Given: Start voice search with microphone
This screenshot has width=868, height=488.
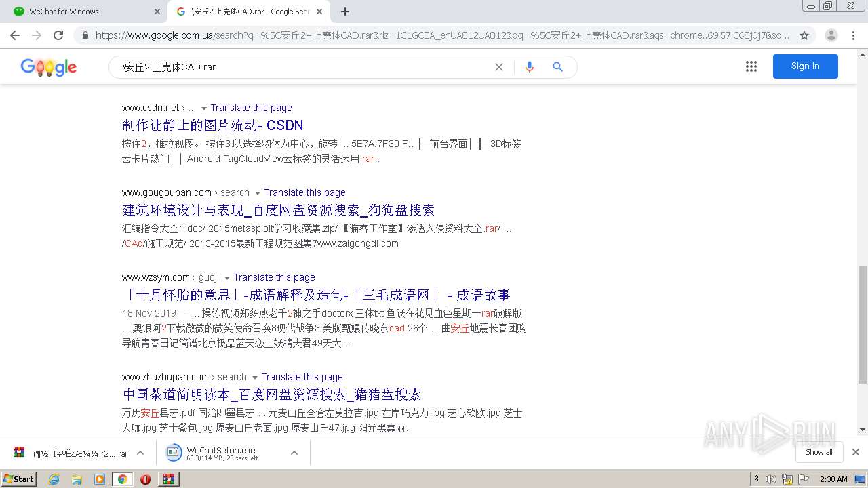Looking at the screenshot, I should [x=530, y=67].
